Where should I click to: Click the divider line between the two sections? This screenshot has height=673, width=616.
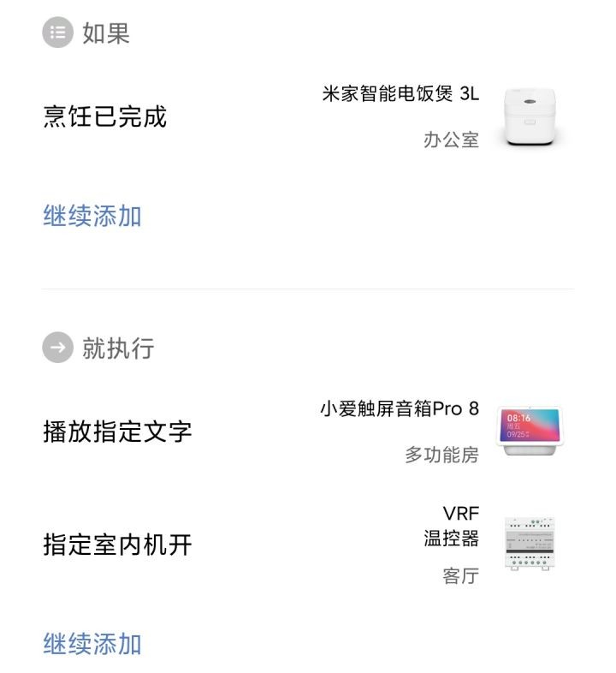(307, 289)
